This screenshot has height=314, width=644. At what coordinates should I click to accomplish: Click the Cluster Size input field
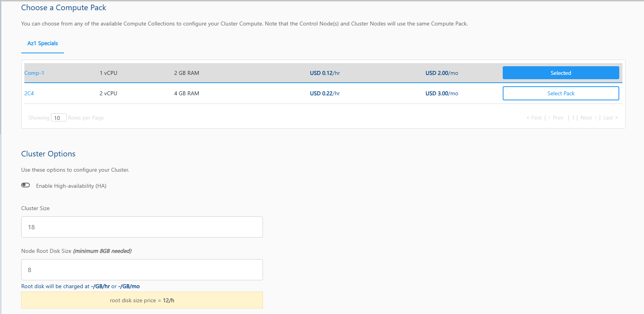click(142, 227)
